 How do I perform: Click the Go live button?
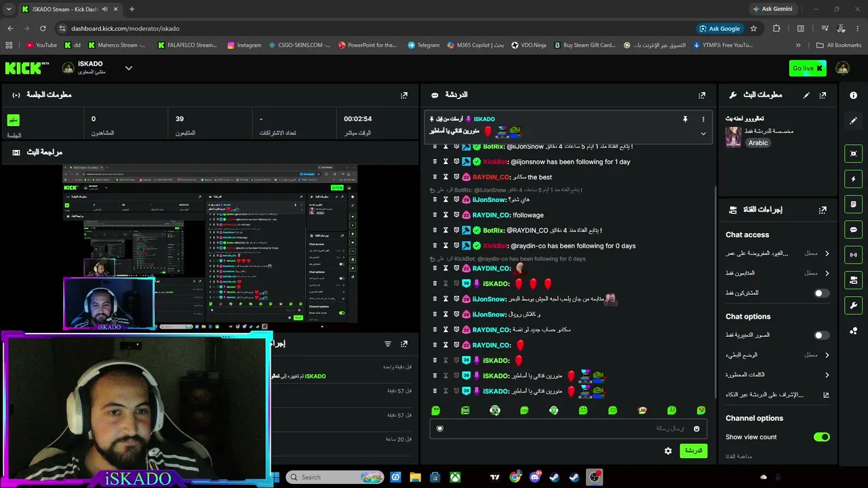coord(808,68)
